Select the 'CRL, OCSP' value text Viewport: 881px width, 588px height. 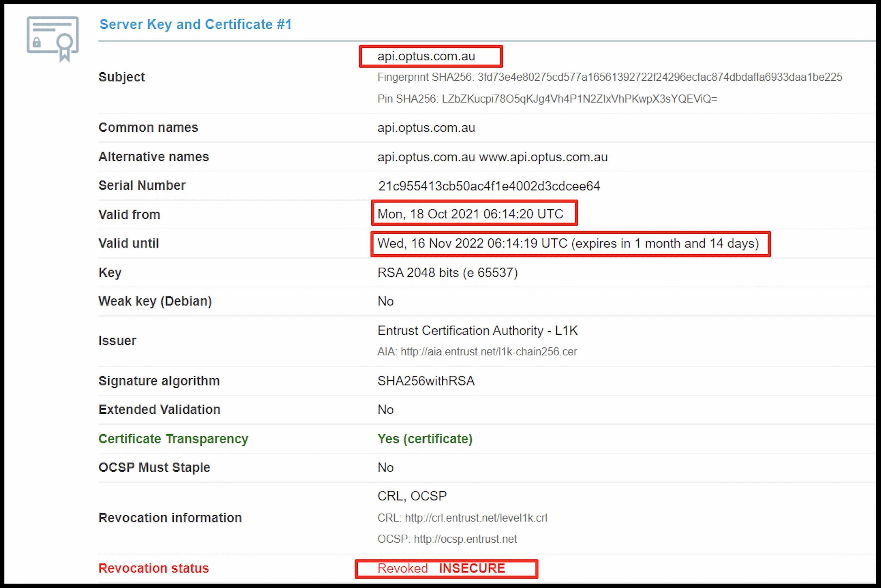pyautogui.click(x=412, y=496)
